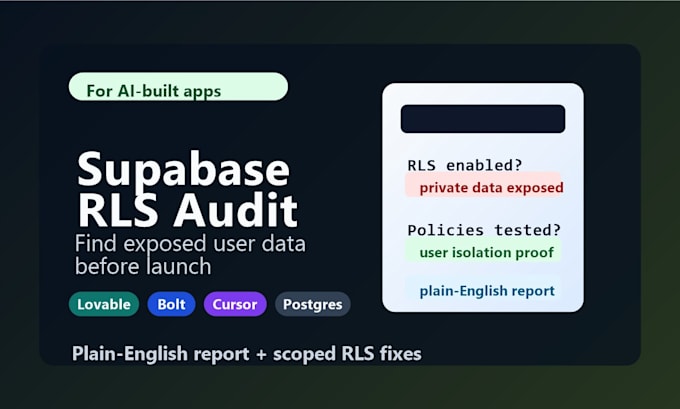Click the 'user isolation proof' green label
This screenshot has width=680, height=409.
[x=483, y=252]
